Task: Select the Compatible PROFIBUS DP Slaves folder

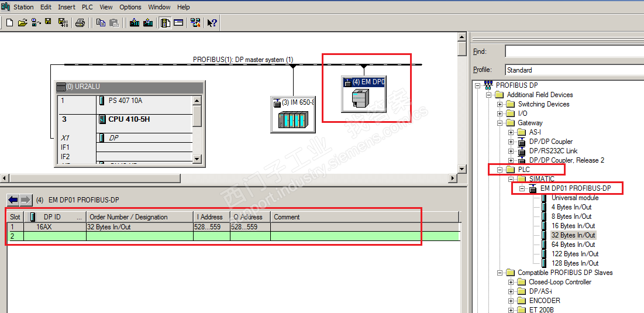Action: click(x=564, y=273)
